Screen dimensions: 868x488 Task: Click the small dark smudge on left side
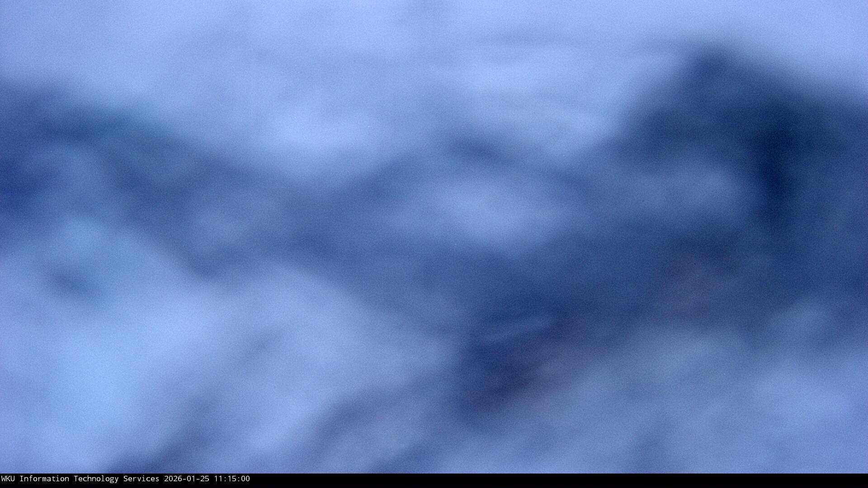pyautogui.click(x=70, y=282)
